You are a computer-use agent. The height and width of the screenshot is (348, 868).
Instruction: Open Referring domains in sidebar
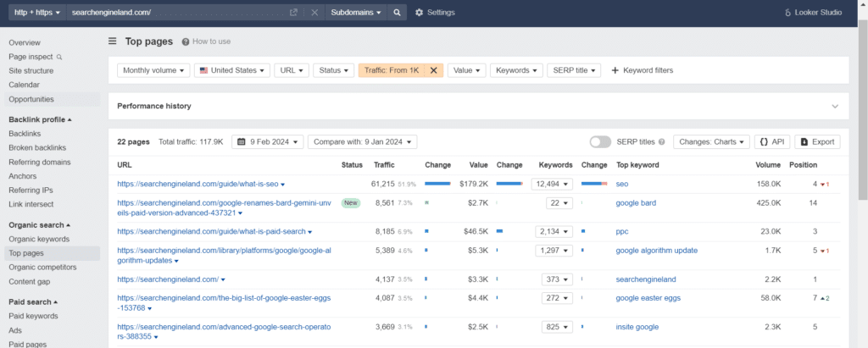[39, 162]
